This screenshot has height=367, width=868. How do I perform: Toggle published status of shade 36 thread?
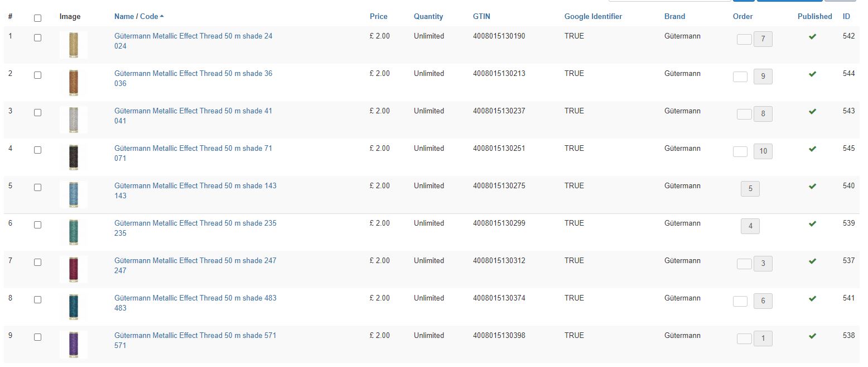(812, 74)
